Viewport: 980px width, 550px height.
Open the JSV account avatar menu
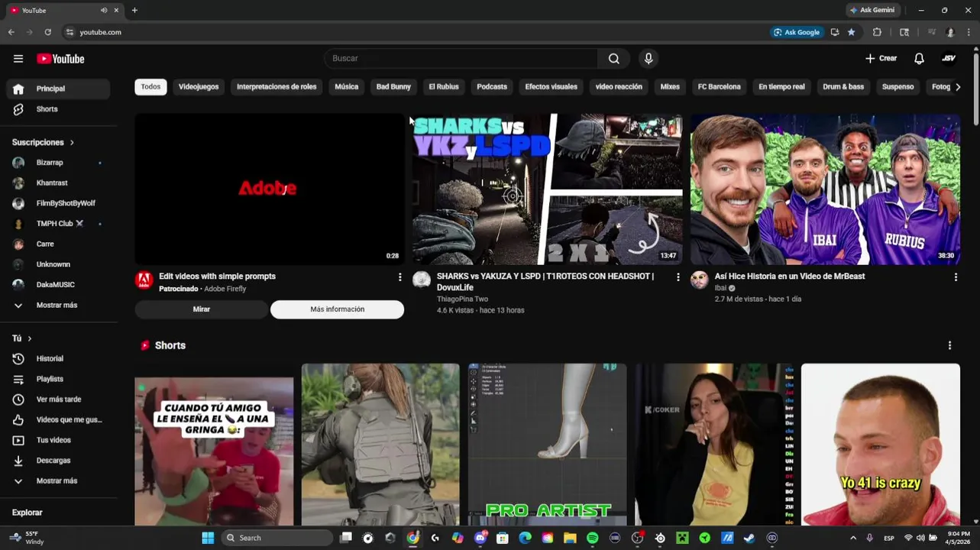click(949, 59)
